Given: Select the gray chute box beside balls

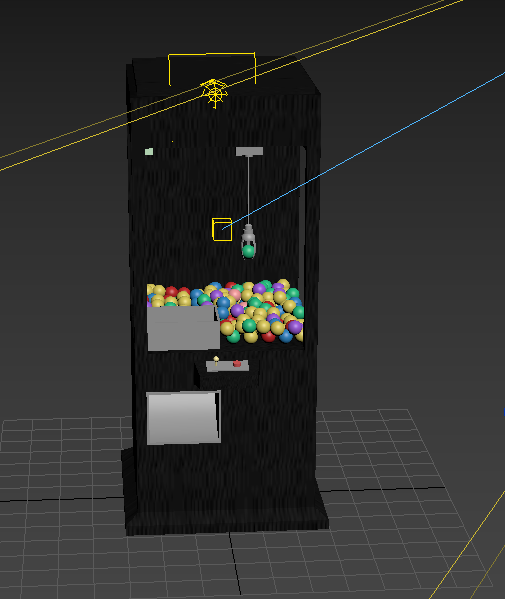Looking at the screenshot, I should 183,328.
